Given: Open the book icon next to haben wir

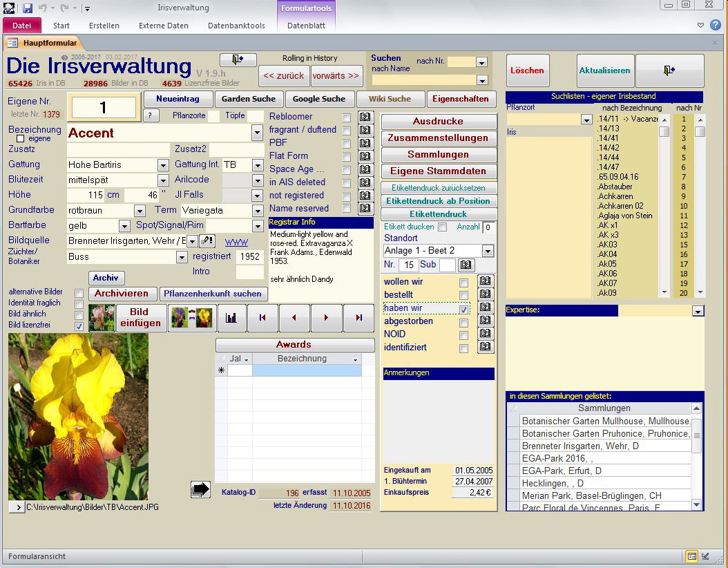Looking at the screenshot, I should pyautogui.click(x=486, y=307).
